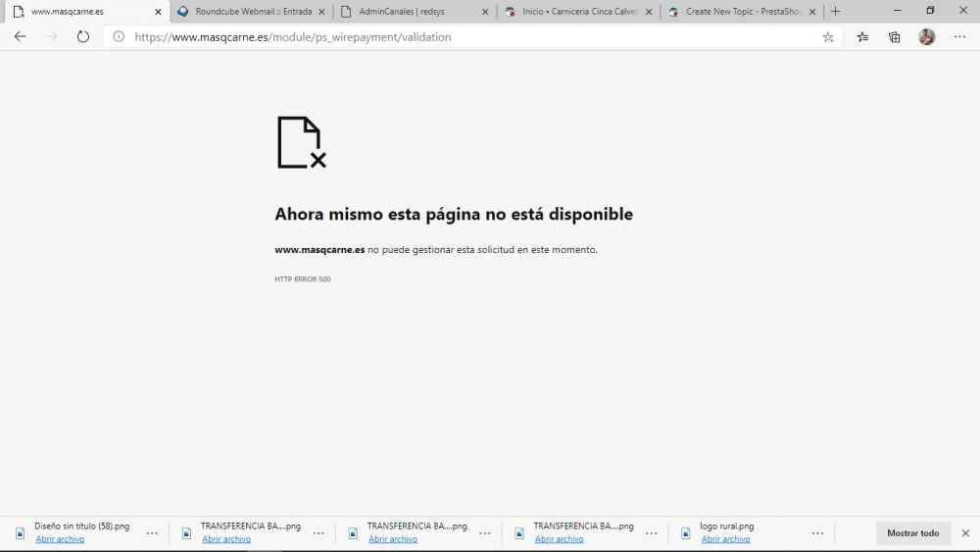Switch to Roundcube Webmail :: Entrada tab
Image resolution: width=980 pixels, height=552 pixels.
click(253, 11)
